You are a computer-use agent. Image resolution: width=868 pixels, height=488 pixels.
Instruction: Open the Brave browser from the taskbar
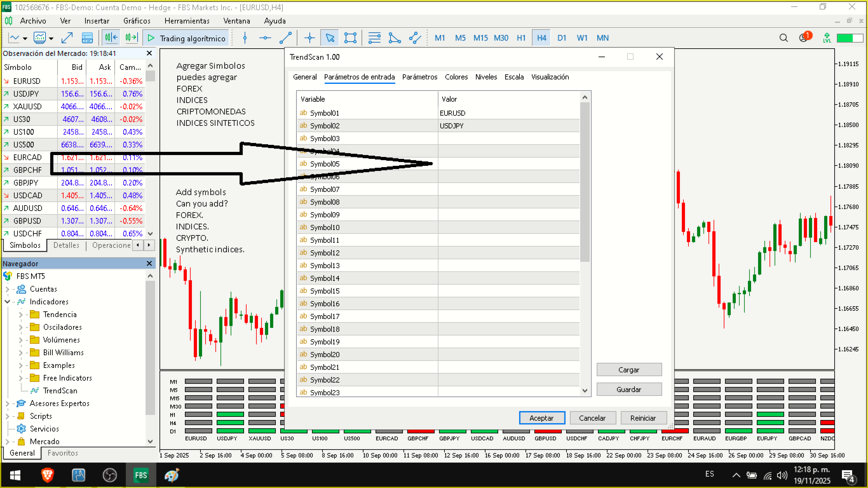[48, 475]
